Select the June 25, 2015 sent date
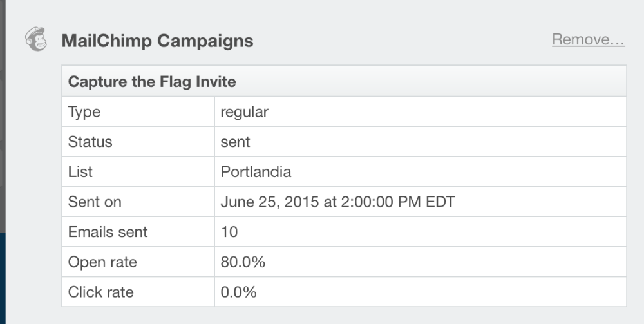644x324 pixels. [x=337, y=202]
